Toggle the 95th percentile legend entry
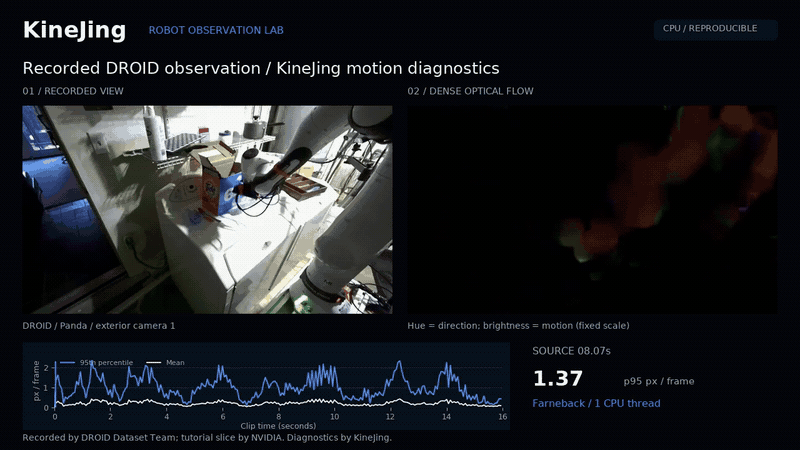The height and width of the screenshot is (450, 800). coord(97,362)
